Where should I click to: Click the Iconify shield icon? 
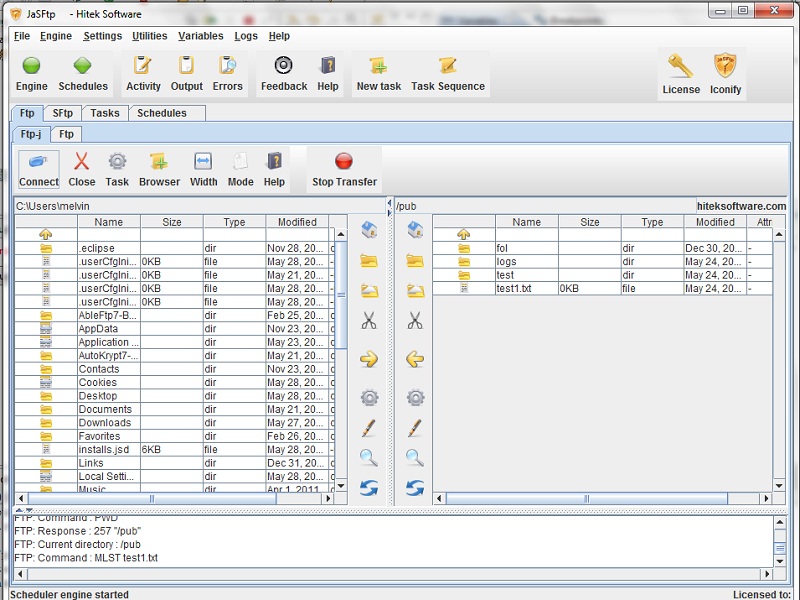(x=725, y=67)
